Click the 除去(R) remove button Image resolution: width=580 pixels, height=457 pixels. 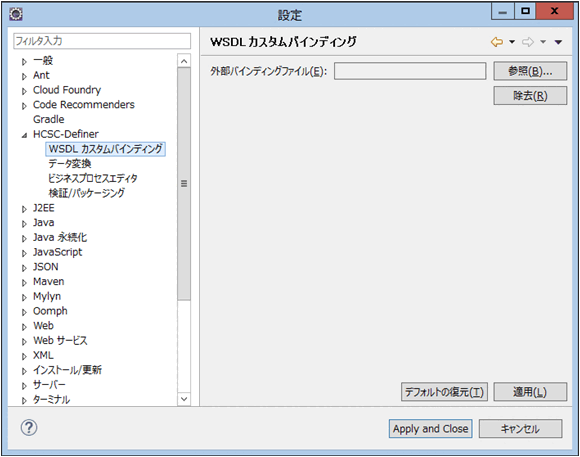coord(530,96)
